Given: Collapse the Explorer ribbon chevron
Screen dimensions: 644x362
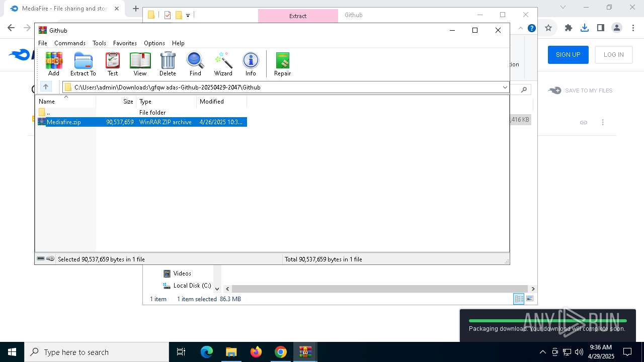Looking at the screenshot, I should [x=521, y=28].
